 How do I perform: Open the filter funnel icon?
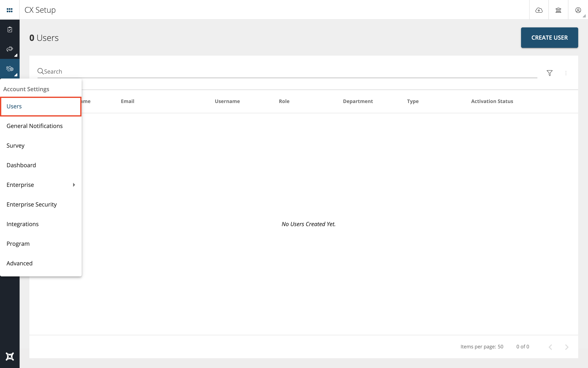tap(549, 73)
